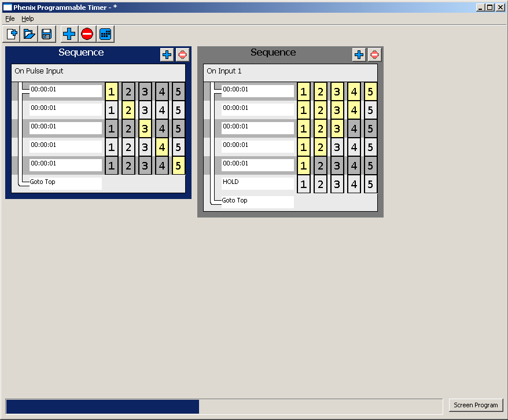Image resolution: width=508 pixels, height=420 pixels.
Task: Open the File menu
Action: pos(10,19)
